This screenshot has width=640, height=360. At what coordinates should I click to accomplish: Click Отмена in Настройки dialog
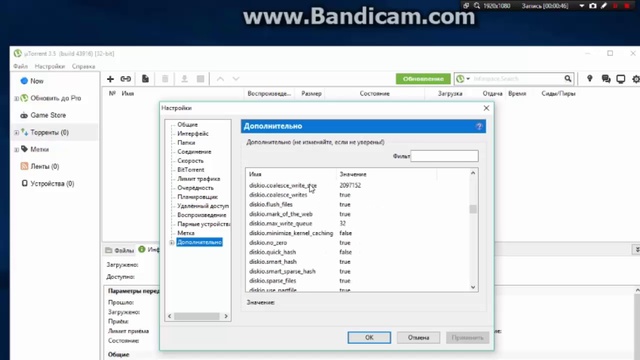tap(418, 338)
